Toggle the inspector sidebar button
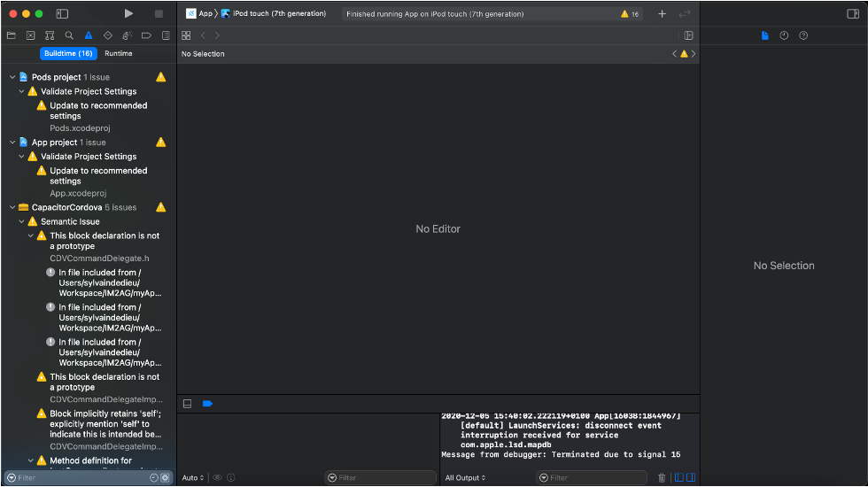Screen dimensions: 868x487 click(853, 14)
